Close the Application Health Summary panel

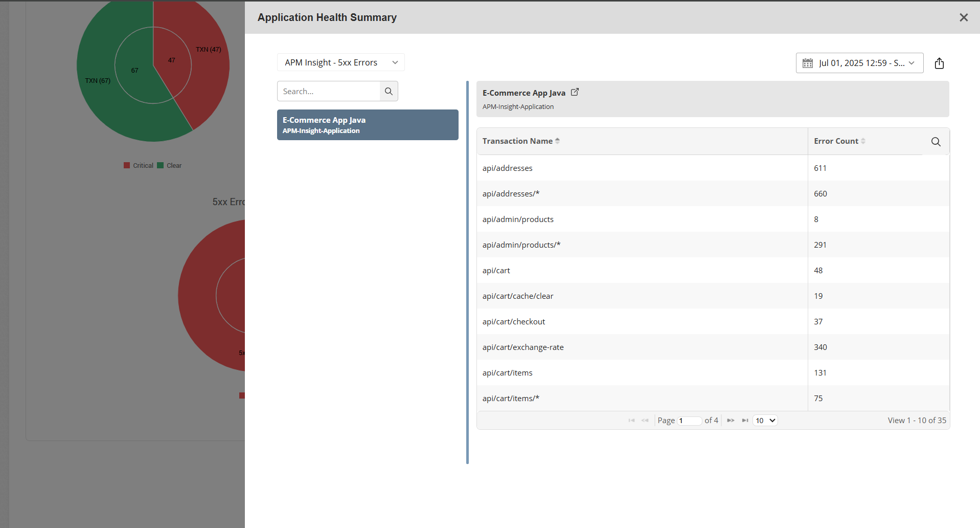point(964,17)
